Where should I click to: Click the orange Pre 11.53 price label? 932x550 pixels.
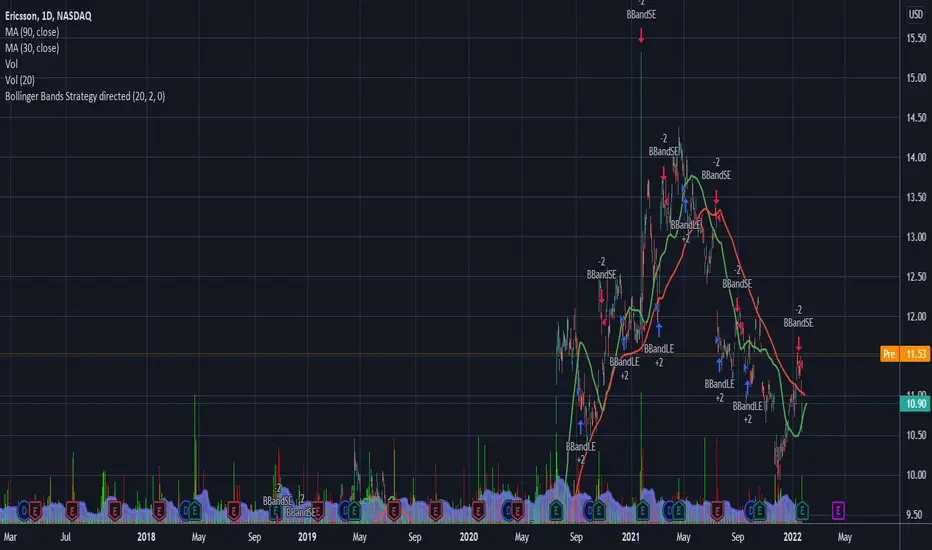coord(904,354)
